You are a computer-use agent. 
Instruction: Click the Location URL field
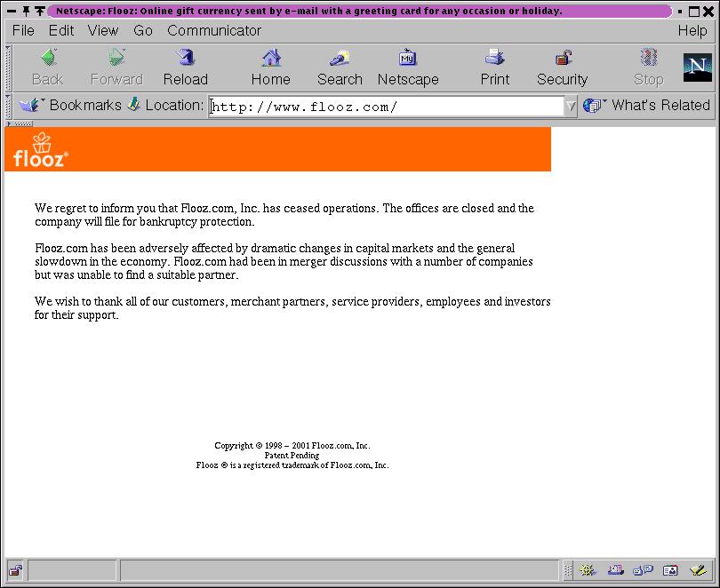point(387,107)
